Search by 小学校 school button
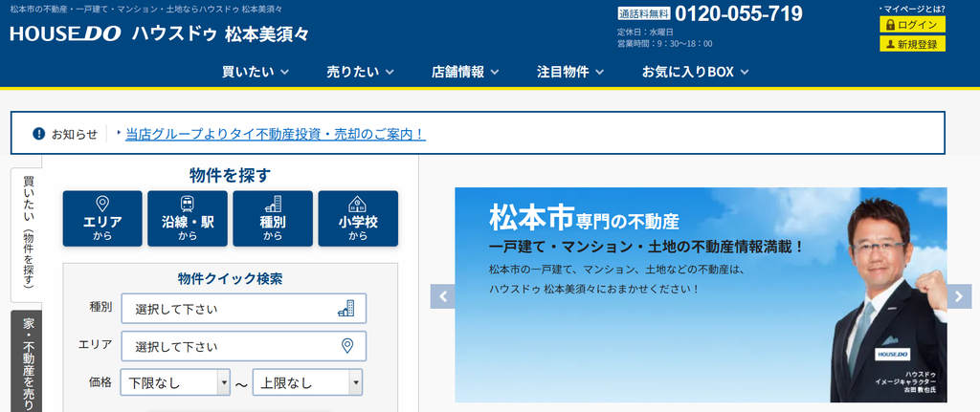 click(358, 219)
